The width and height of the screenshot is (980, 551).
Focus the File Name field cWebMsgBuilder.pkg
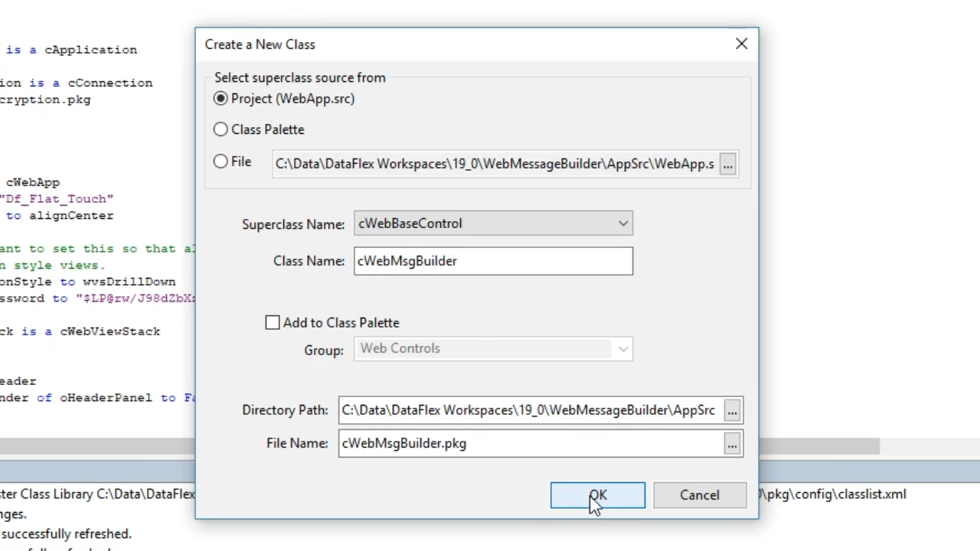530,444
